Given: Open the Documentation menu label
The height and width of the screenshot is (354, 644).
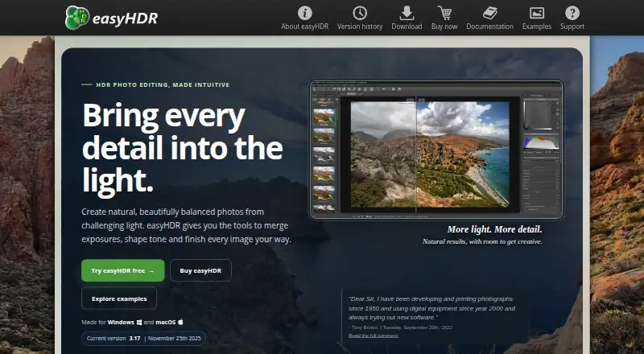Looking at the screenshot, I should pos(489,27).
